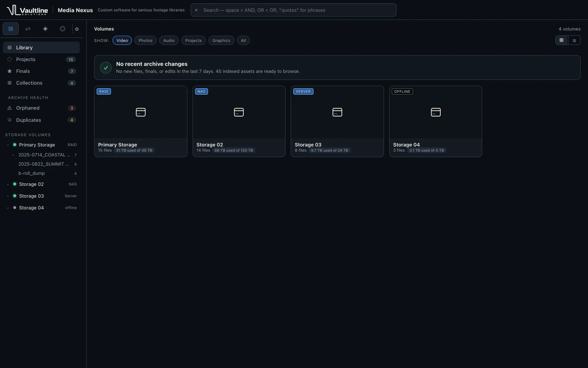
Task: Open Projects in the sidebar
Action: [41, 59]
